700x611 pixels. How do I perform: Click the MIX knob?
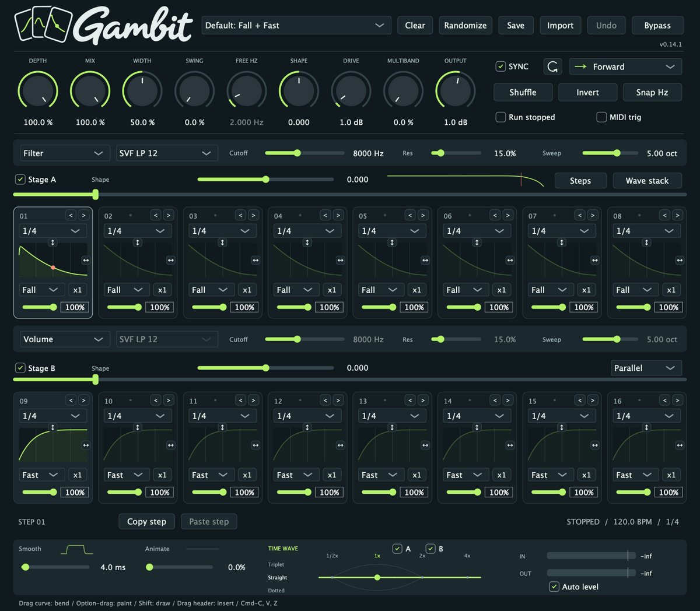pyautogui.click(x=90, y=91)
